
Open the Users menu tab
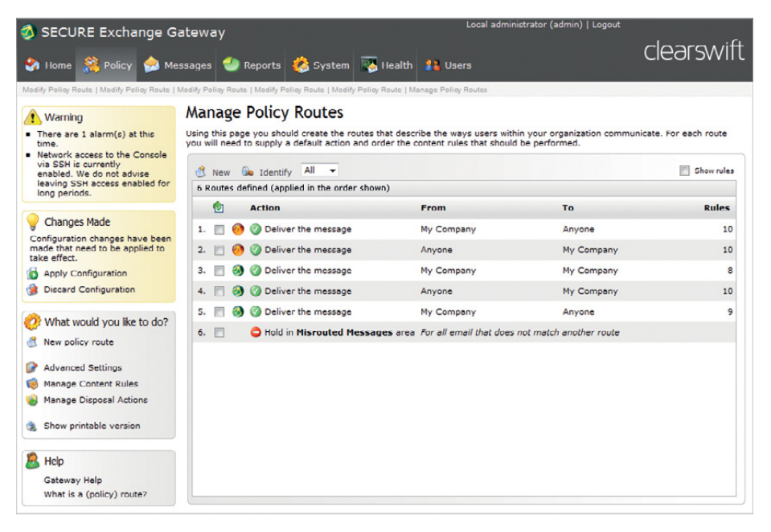[448, 65]
